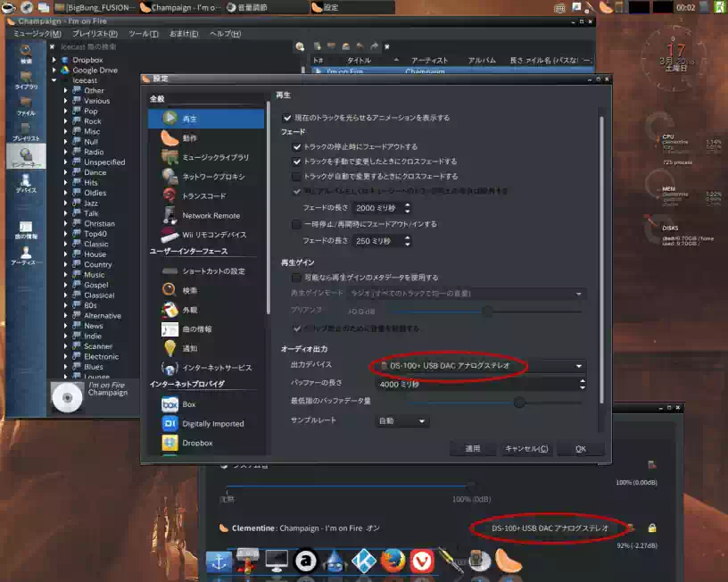Open the Network Remote settings category
Viewport: 728px width, 582px height.
pyautogui.click(x=206, y=215)
